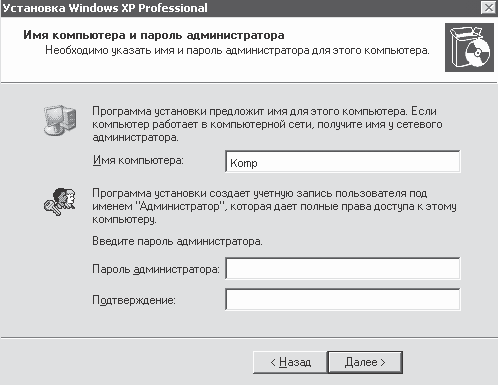Click the password confirmation input field
This screenshot has width=498, height=385.
343,299
